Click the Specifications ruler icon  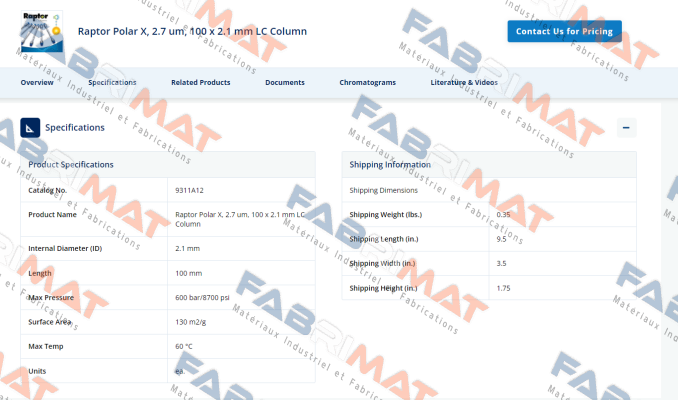coord(30,128)
